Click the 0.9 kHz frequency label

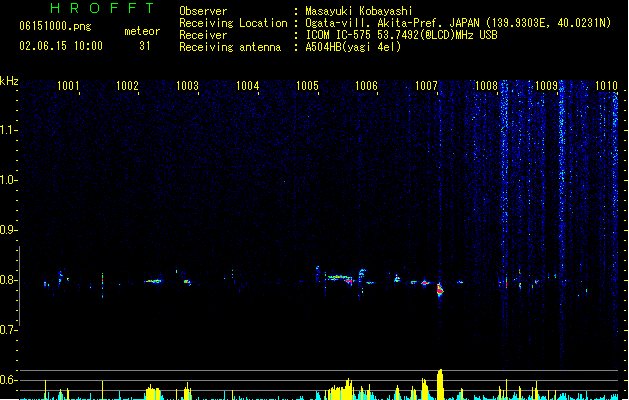click(x=8, y=230)
